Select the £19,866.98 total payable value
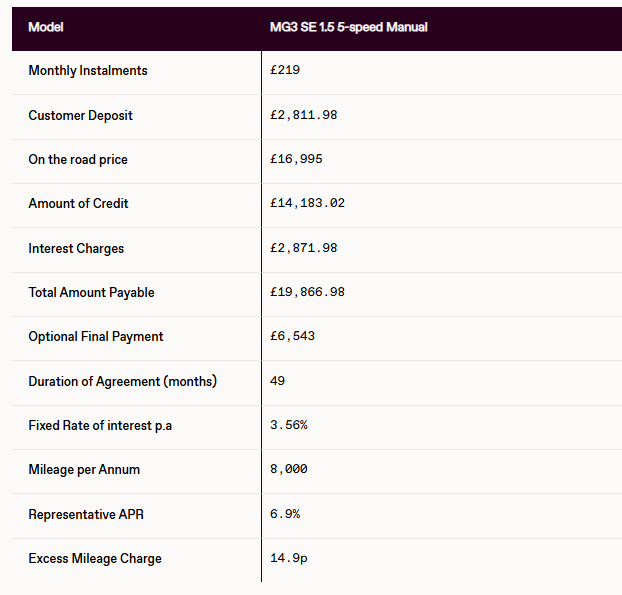 307,292
